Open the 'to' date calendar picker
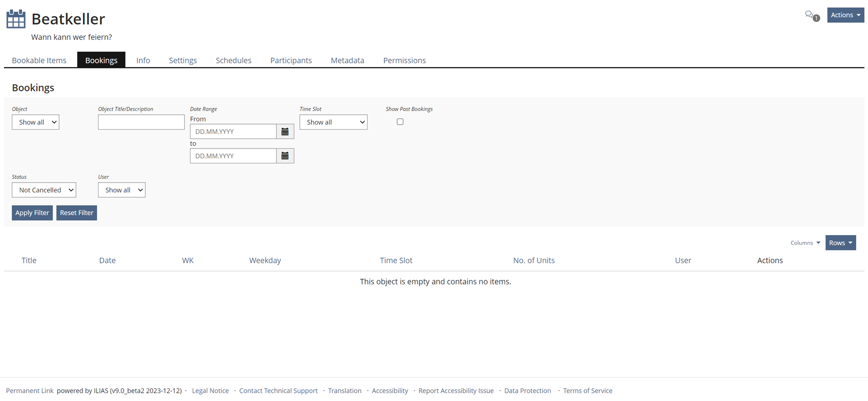 [x=285, y=156]
